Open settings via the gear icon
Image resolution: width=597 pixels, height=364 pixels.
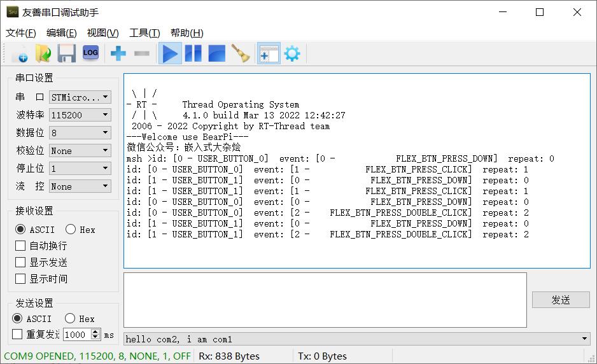click(x=292, y=53)
